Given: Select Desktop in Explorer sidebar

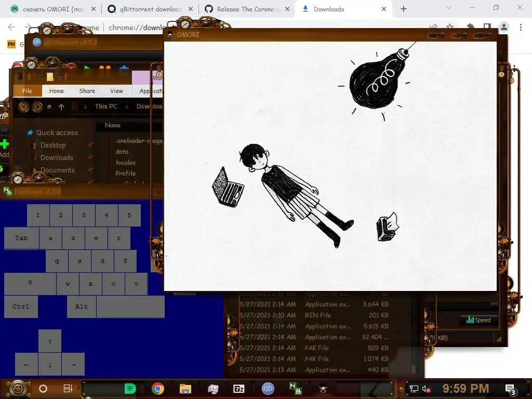Looking at the screenshot, I should 53,145.
